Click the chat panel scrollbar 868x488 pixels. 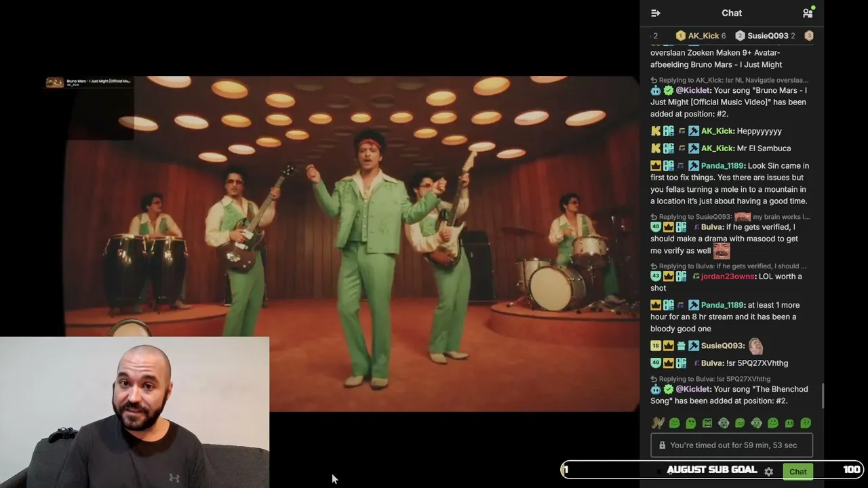coord(823,396)
